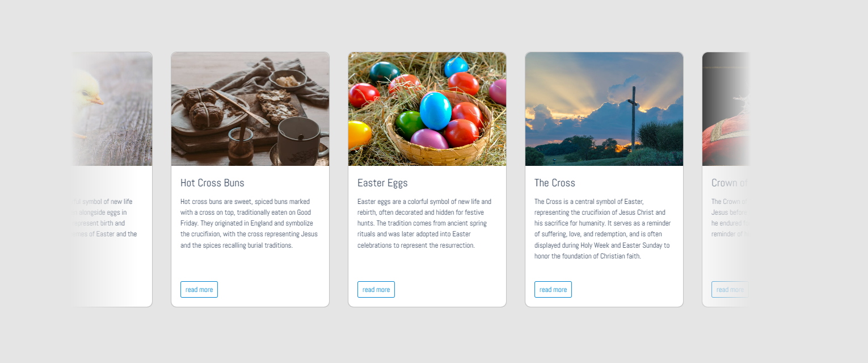Image resolution: width=868 pixels, height=363 pixels.
Task: Open read more for Easter Eggs
Action: 376,289
